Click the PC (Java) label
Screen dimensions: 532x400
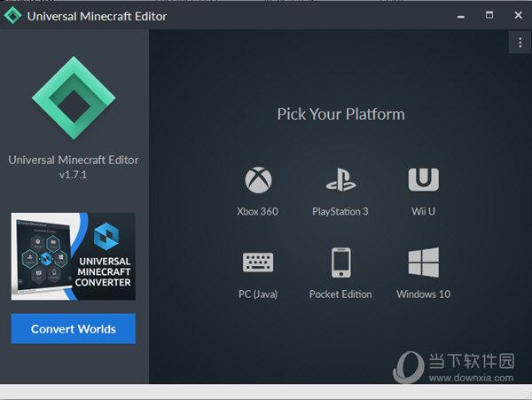[258, 294]
